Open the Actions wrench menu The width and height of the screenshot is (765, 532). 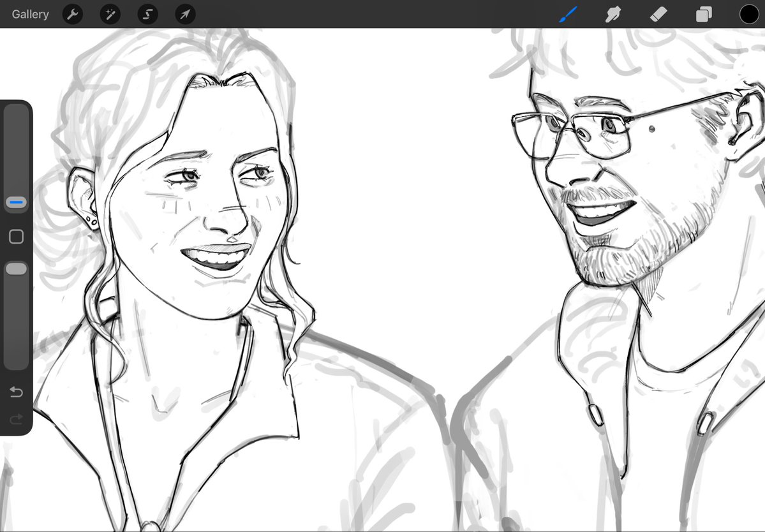pos(73,14)
